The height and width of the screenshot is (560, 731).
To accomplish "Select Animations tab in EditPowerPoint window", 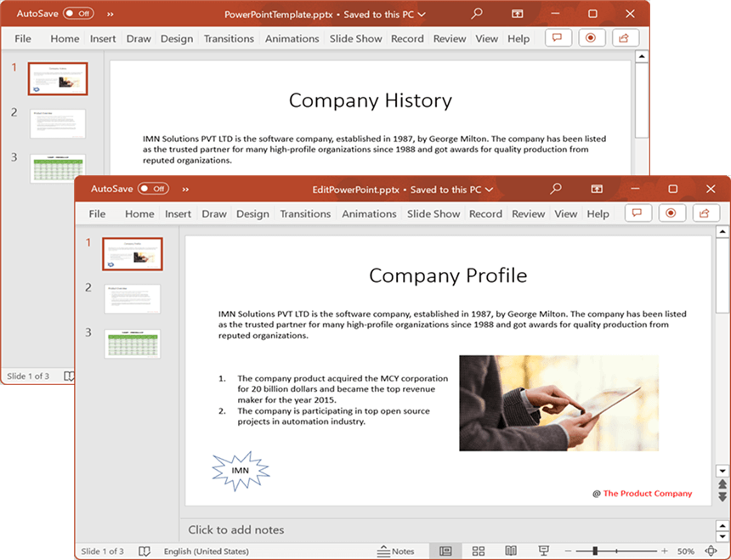I will (369, 214).
